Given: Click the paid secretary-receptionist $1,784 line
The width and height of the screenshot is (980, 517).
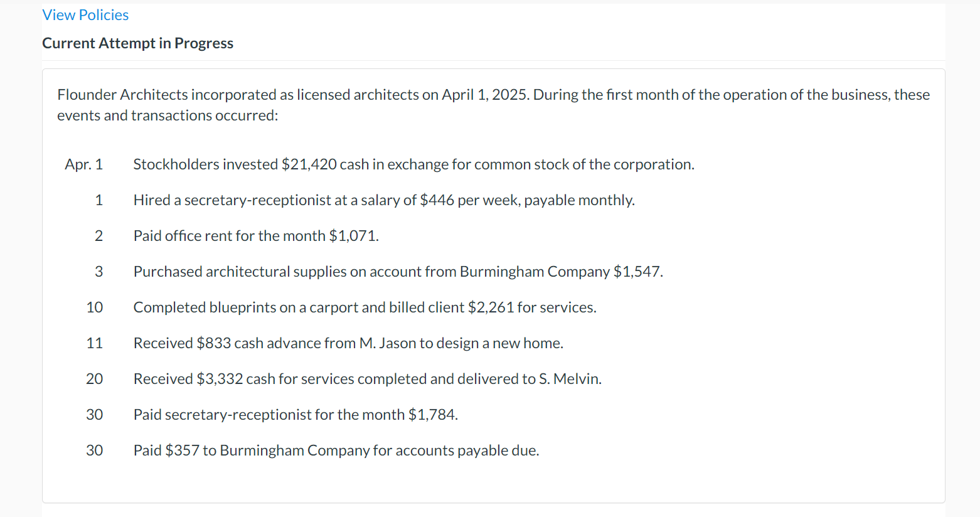Looking at the screenshot, I should [x=296, y=415].
